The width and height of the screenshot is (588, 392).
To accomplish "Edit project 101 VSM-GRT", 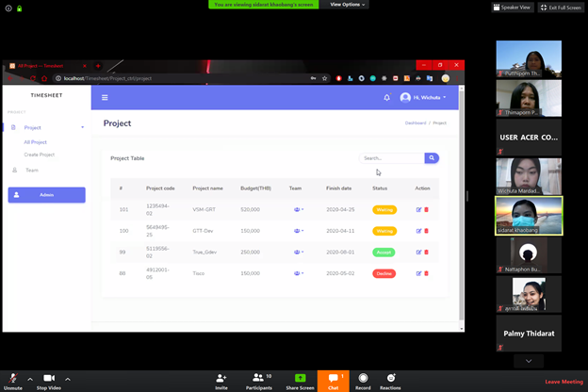I will [x=418, y=209].
